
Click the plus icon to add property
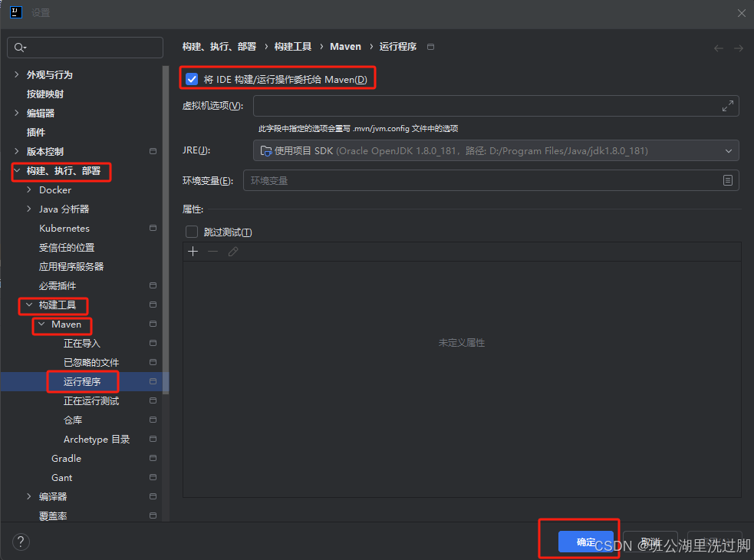pos(193,251)
